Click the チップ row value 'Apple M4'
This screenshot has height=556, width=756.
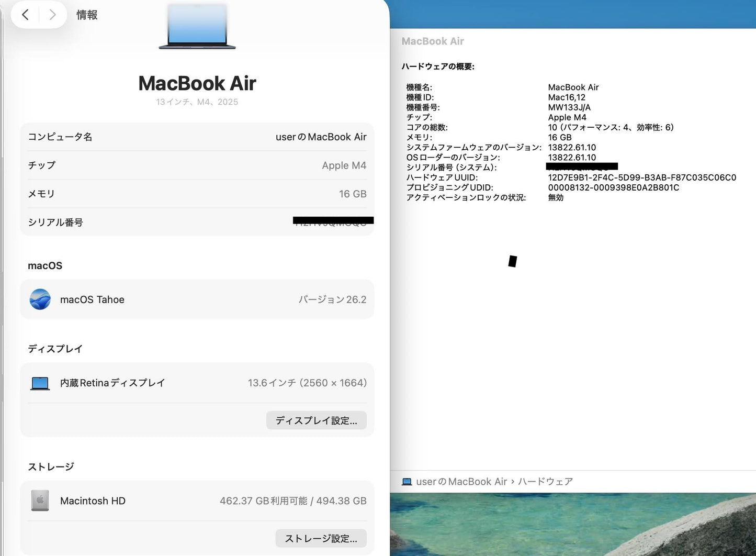pos(344,165)
